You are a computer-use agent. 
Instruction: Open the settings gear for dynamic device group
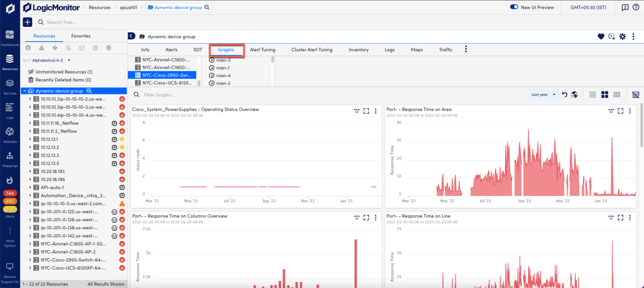623,36
